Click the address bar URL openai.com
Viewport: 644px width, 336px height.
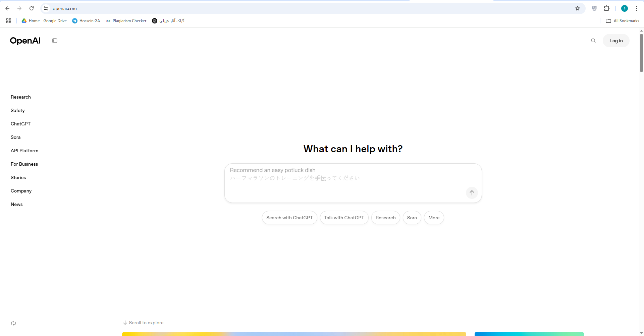pyautogui.click(x=65, y=8)
